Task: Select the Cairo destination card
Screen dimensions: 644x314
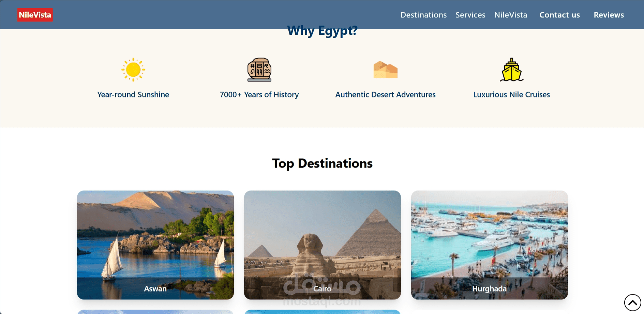Action: pos(323,245)
